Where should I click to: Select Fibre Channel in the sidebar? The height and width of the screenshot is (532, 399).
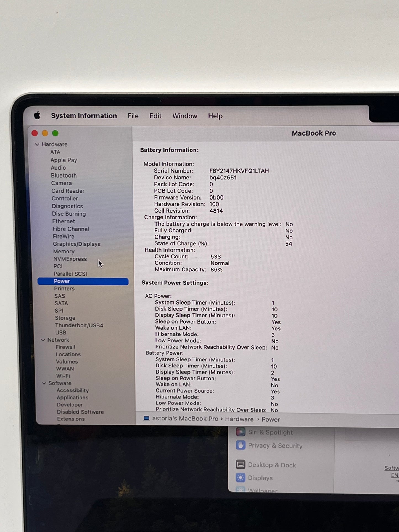click(x=71, y=229)
